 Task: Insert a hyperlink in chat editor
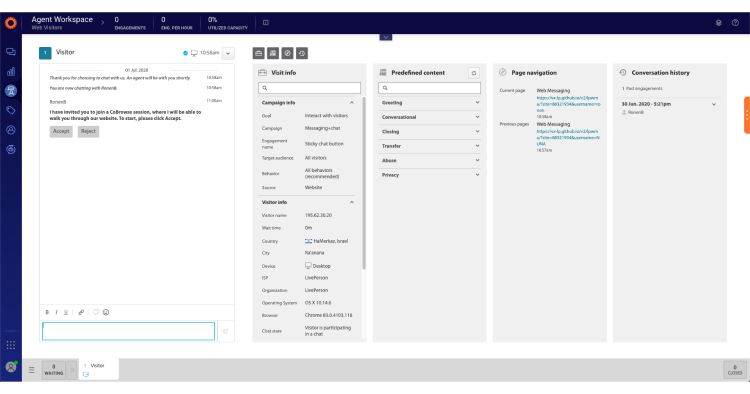pos(81,312)
